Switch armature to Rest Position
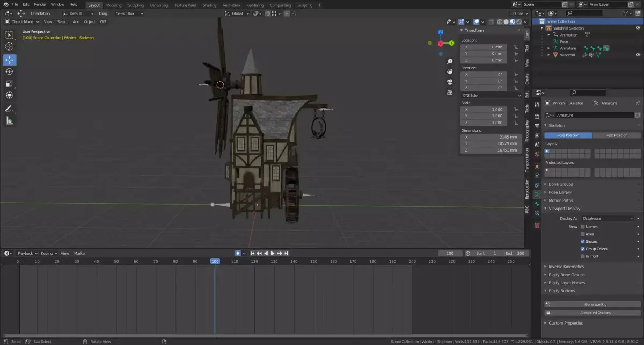Viewport: 644px width, 345px height. [x=617, y=135]
